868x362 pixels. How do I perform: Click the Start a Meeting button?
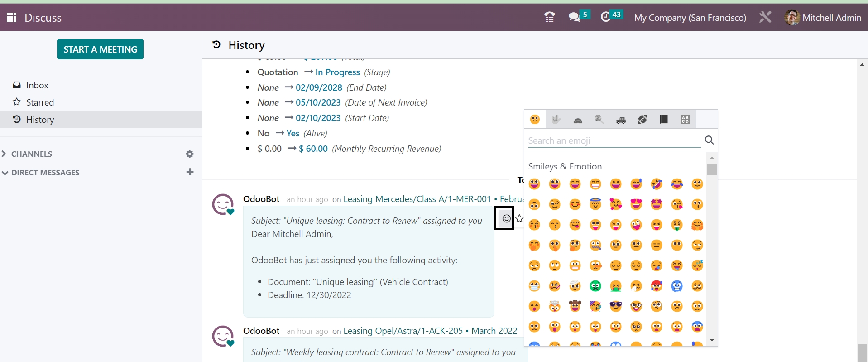[100, 49]
